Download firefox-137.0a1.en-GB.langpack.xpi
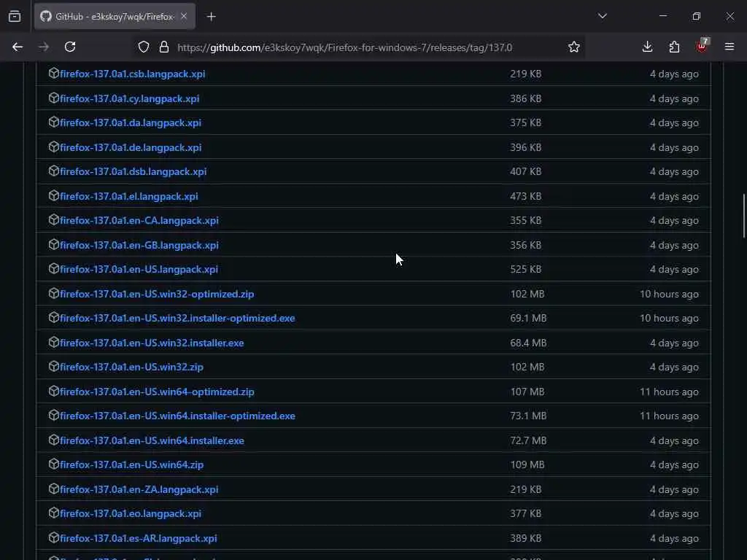 [x=139, y=245]
